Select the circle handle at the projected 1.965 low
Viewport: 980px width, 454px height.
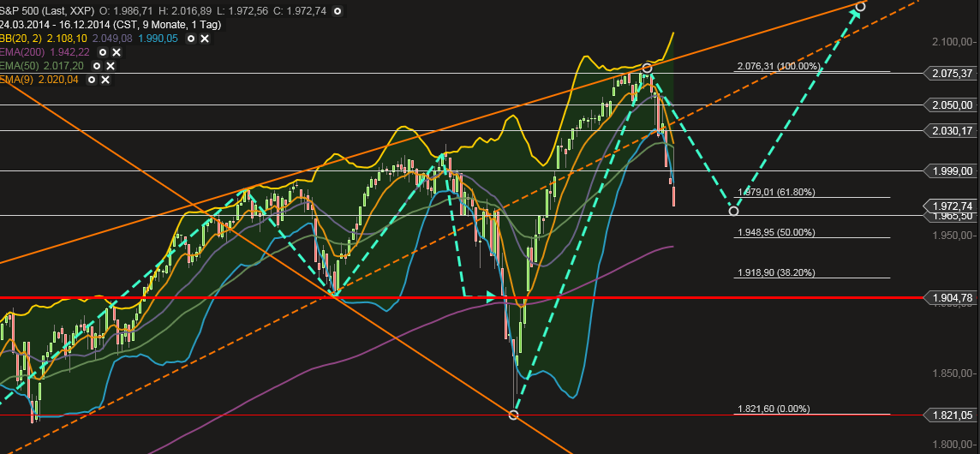[734, 212]
